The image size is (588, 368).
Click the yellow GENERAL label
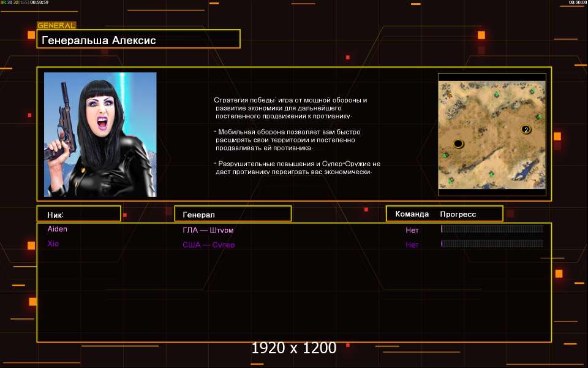[x=56, y=26]
